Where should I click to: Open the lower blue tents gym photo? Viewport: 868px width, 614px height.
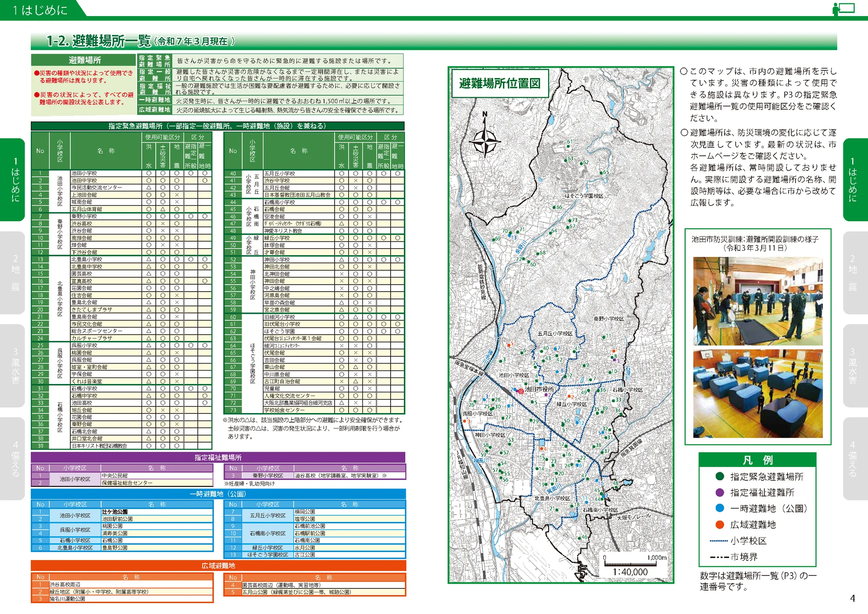(758, 394)
